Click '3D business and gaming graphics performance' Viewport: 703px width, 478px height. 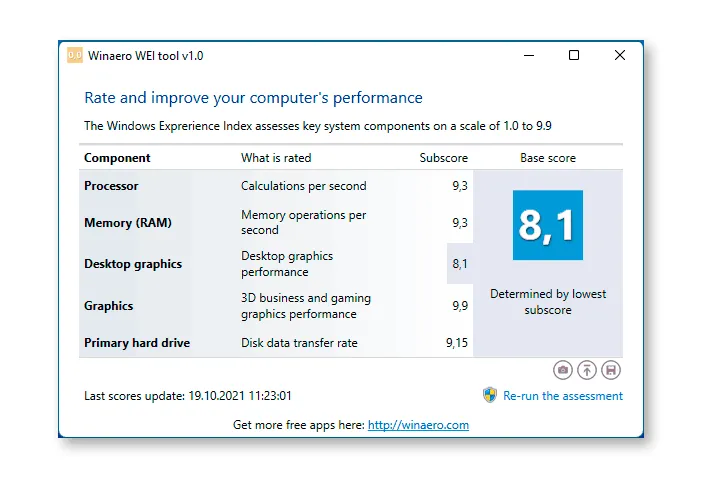(x=306, y=306)
